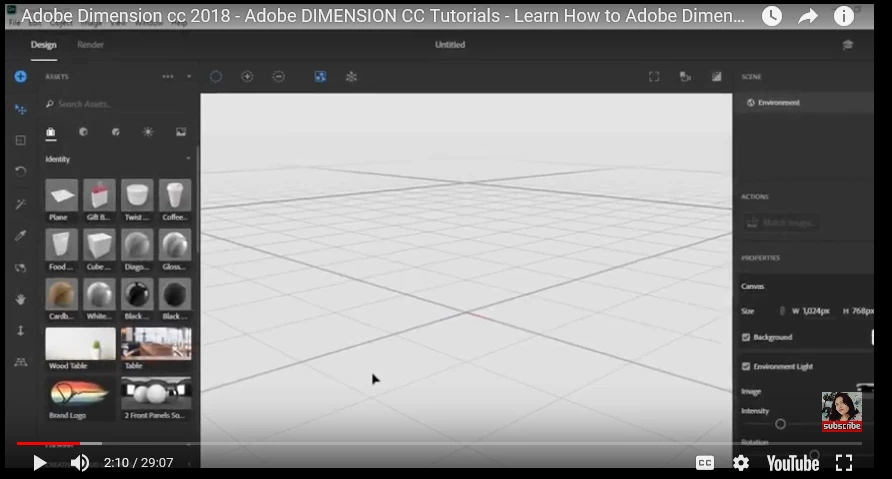892x479 pixels.
Task: Click the Subscribe channel badge
Action: [x=842, y=412]
